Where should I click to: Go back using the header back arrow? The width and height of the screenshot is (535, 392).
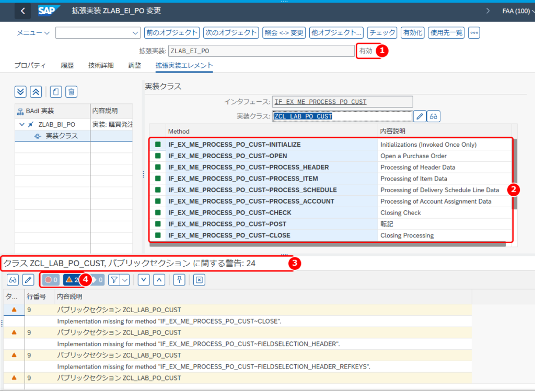click(22, 11)
